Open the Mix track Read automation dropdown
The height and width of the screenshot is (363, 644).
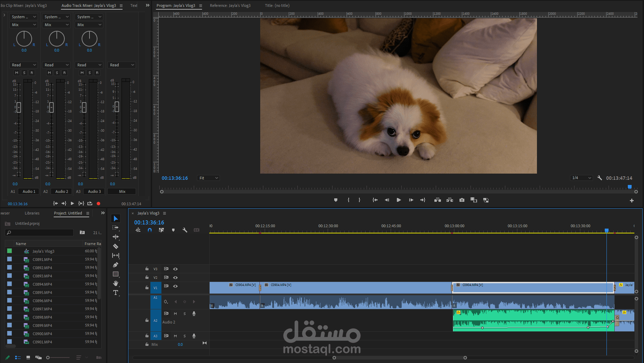pyautogui.click(x=122, y=65)
